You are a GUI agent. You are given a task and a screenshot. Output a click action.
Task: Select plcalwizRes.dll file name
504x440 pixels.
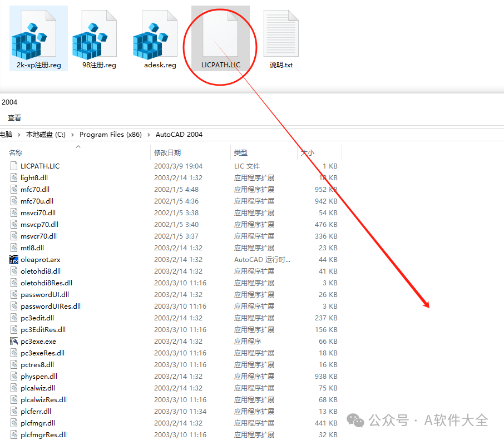point(44,399)
